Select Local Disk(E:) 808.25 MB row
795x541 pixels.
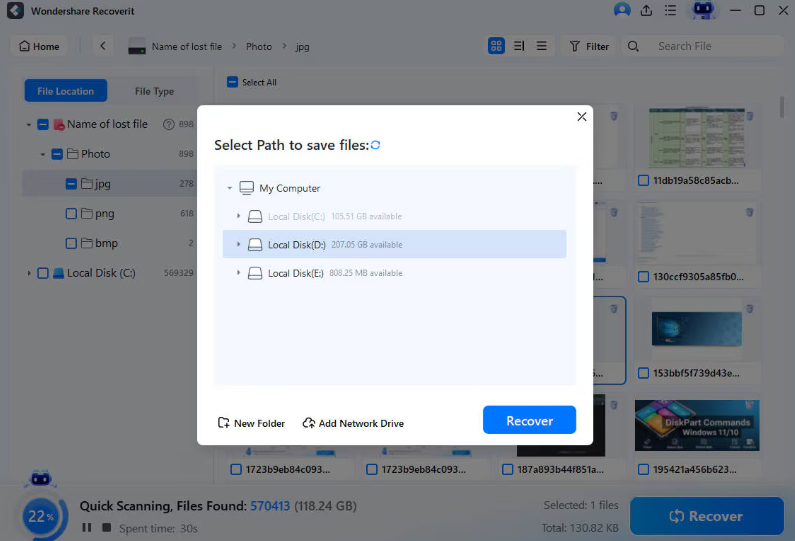click(x=394, y=273)
